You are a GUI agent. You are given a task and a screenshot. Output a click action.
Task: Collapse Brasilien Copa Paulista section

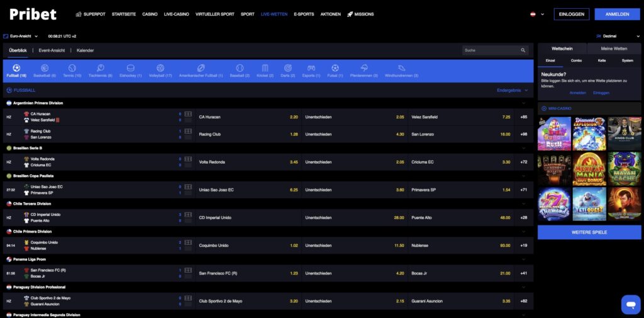coord(524,176)
